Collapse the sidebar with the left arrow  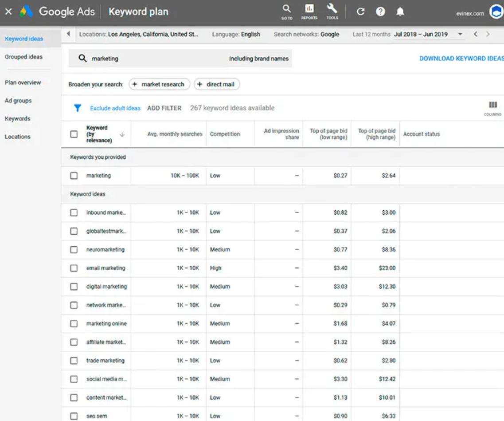click(68, 34)
